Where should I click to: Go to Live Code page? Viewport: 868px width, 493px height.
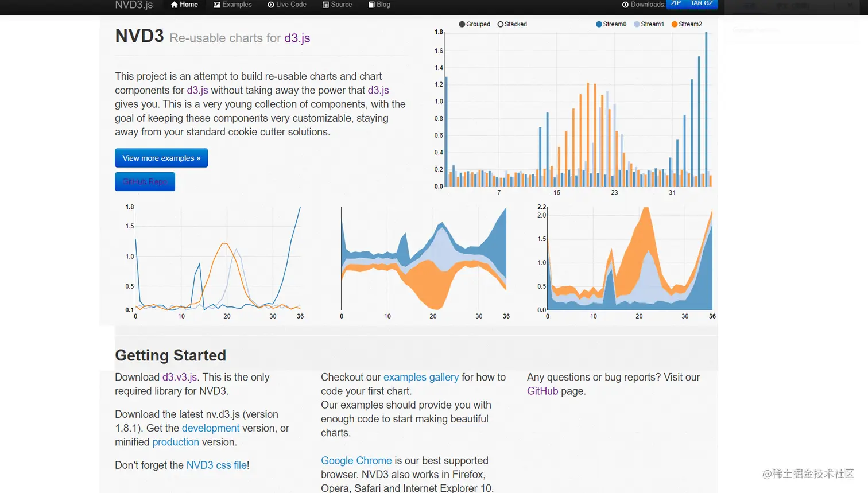(287, 5)
